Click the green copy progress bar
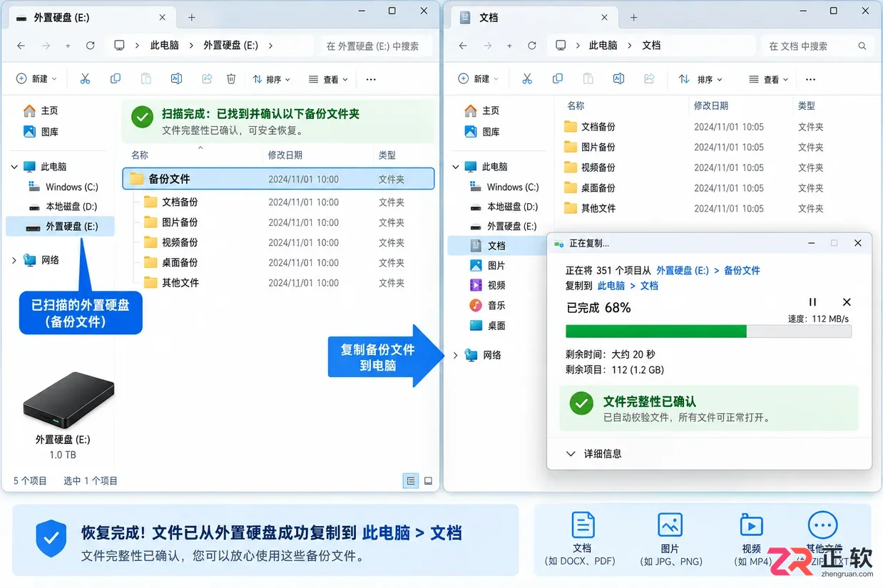Viewport: 883px width, 588px height. tap(708, 331)
